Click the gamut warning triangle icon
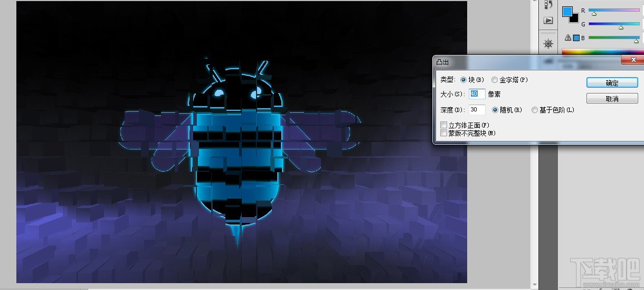Image resolution: width=644 pixels, height=290 pixels. (568, 38)
